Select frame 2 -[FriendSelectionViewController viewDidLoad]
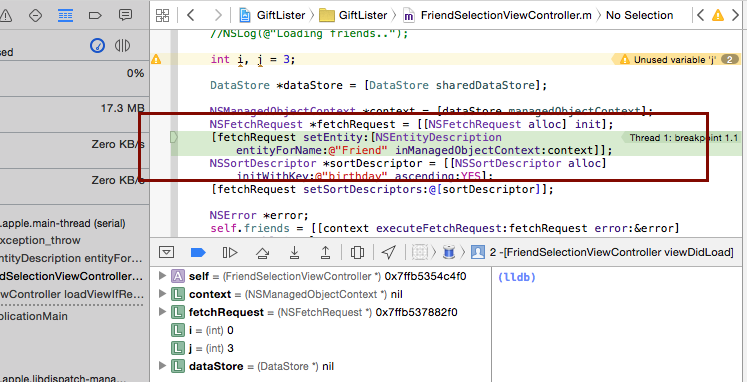747x382 pixels. [602, 252]
